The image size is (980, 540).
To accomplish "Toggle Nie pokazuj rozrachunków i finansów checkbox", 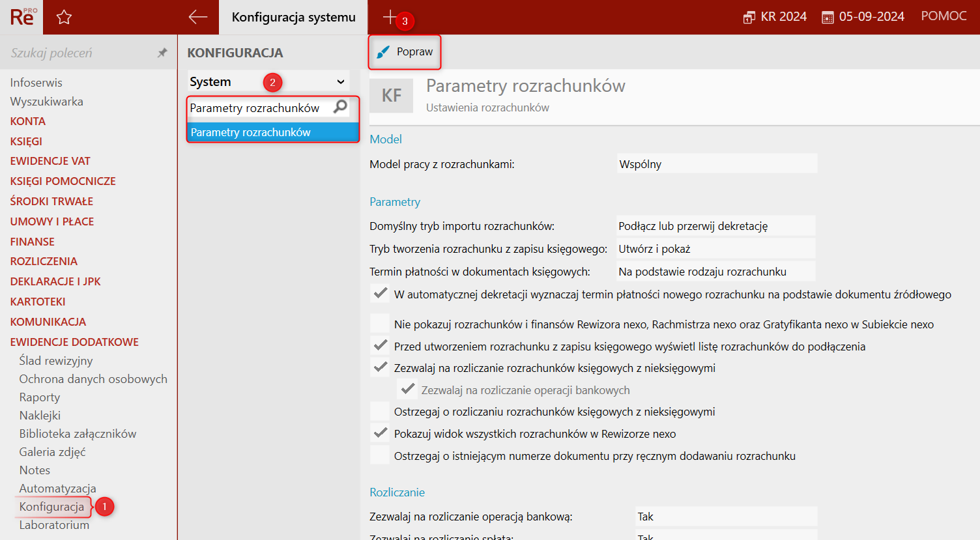I will point(380,324).
